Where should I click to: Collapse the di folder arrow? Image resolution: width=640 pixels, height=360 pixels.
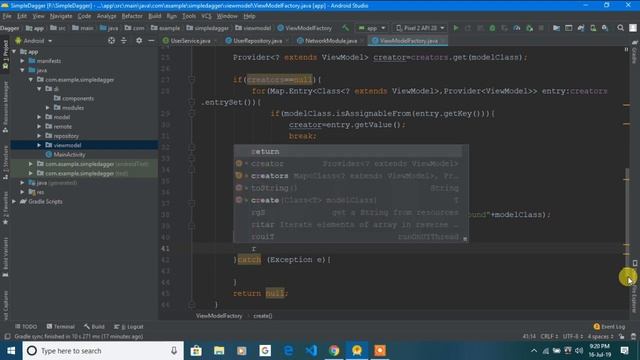[x=40, y=89]
